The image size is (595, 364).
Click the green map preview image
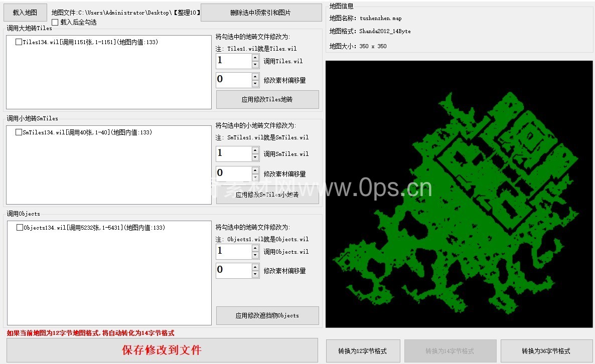459,194
